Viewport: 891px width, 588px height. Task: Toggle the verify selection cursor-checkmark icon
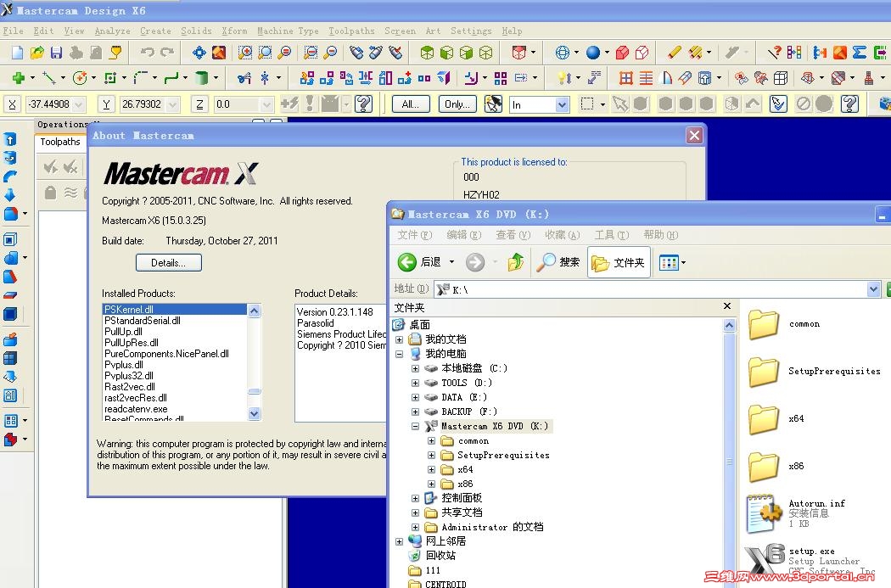778,104
